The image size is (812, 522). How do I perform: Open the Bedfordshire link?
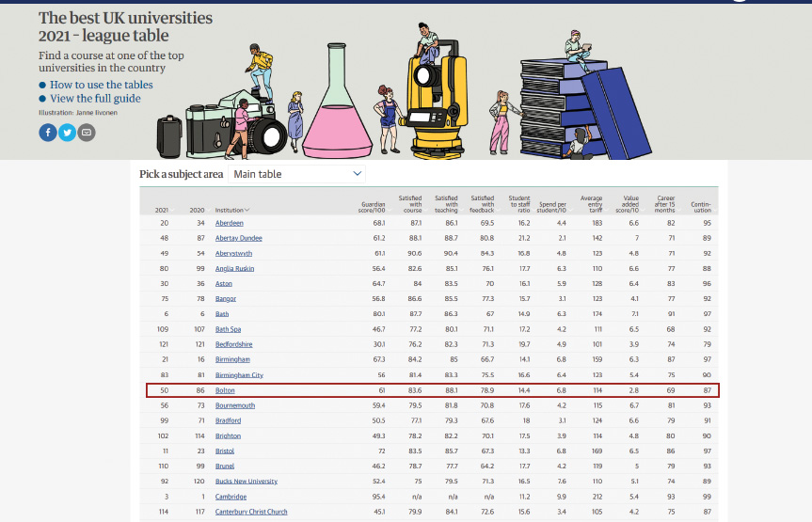[x=234, y=344]
